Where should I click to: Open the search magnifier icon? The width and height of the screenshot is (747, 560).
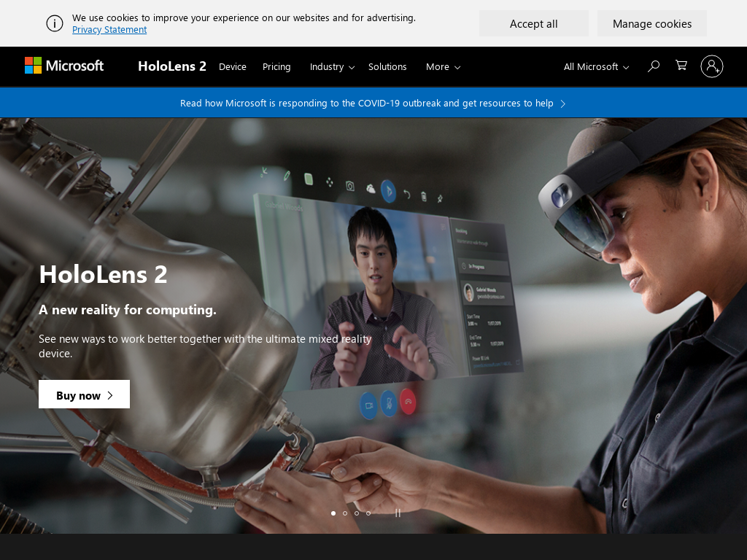[x=654, y=66]
